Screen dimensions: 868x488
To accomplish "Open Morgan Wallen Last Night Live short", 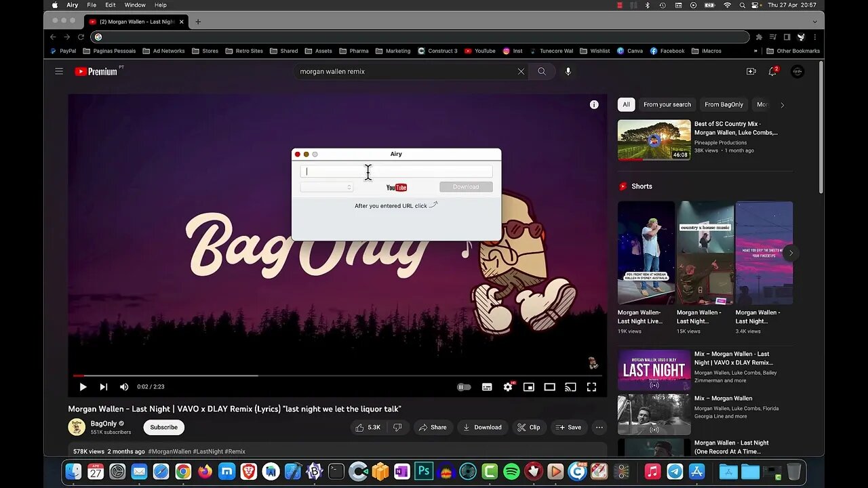I will (x=646, y=253).
